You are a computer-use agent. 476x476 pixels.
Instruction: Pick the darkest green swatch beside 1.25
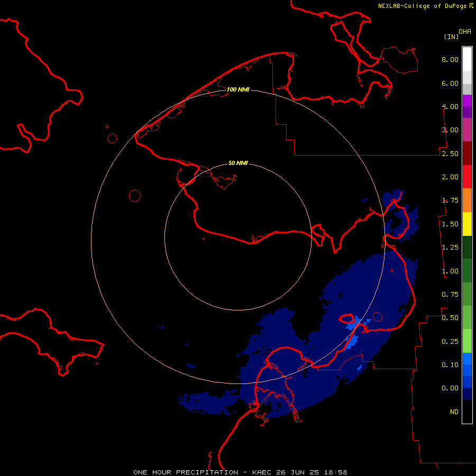467,247
